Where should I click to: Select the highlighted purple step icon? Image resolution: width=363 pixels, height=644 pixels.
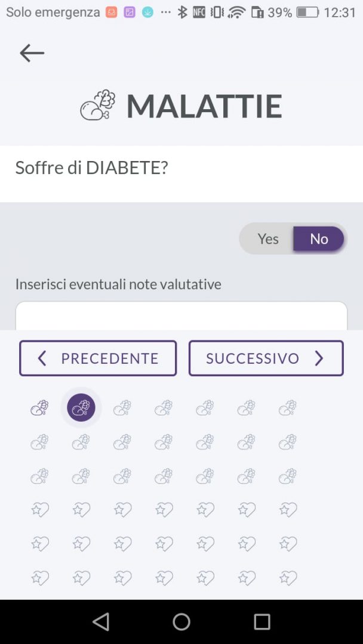[x=81, y=408]
